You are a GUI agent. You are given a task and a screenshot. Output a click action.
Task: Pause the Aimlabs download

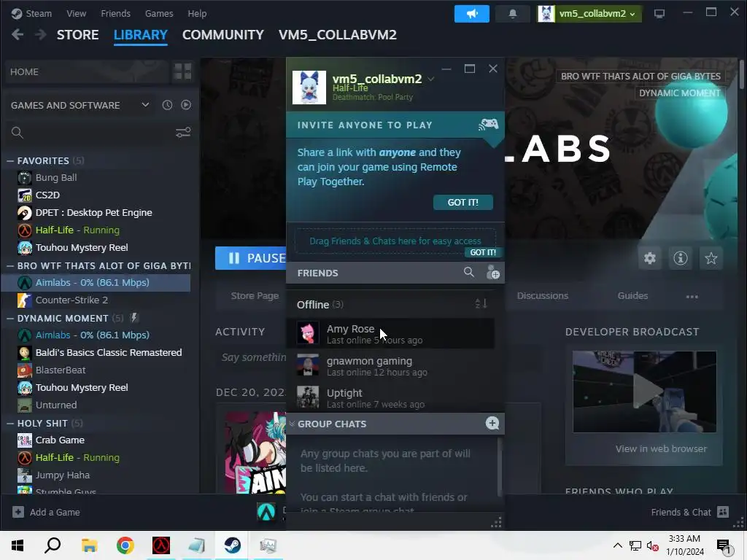coord(251,258)
